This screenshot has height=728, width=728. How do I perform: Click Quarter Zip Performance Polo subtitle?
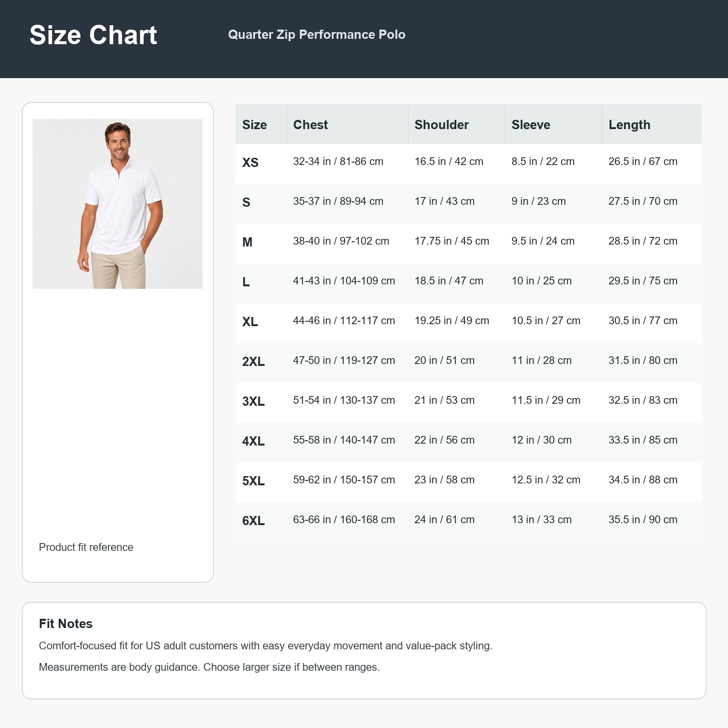pos(317,34)
